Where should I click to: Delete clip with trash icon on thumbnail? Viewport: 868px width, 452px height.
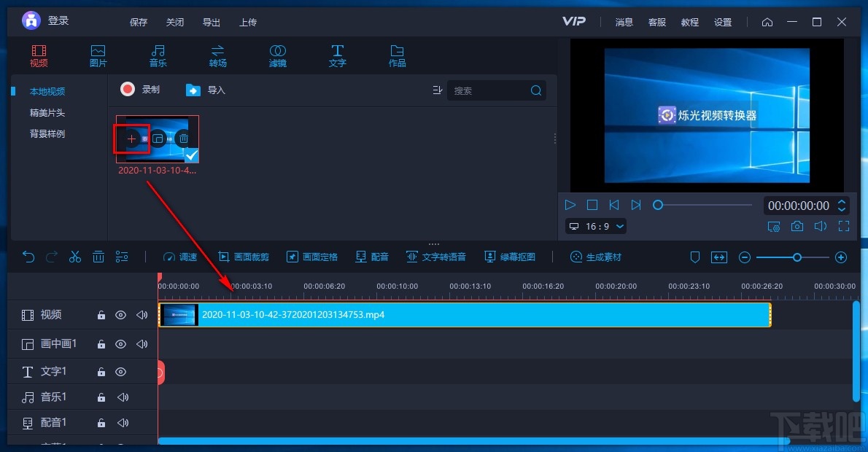tap(184, 139)
